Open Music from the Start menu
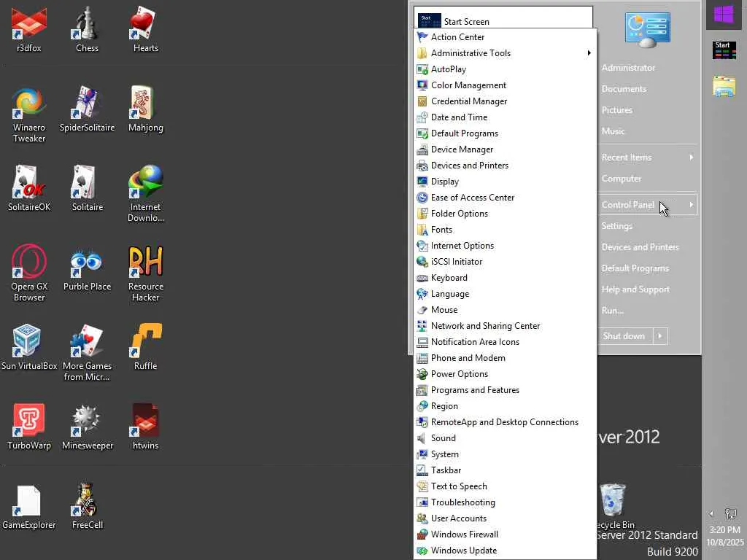The height and width of the screenshot is (560, 747). (613, 131)
